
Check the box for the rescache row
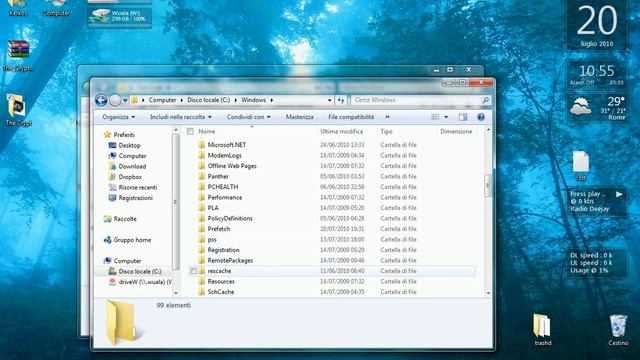pos(193,271)
